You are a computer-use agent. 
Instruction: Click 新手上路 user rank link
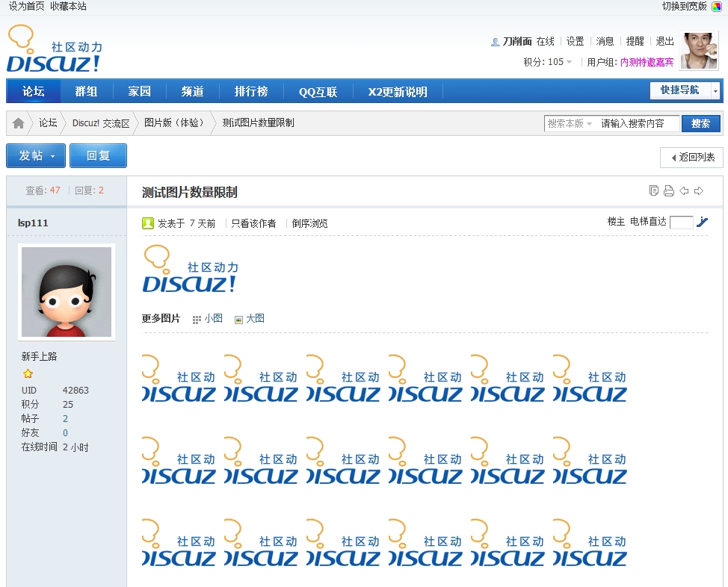click(39, 356)
